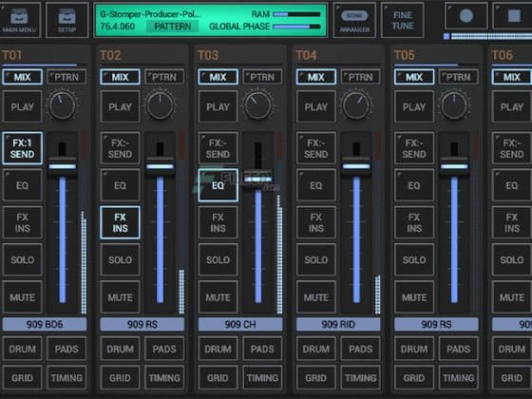The width and height of the screenshot is (532, 399).
Task: Toggle the Song Arranger button
Action: [x=354, y=20]
